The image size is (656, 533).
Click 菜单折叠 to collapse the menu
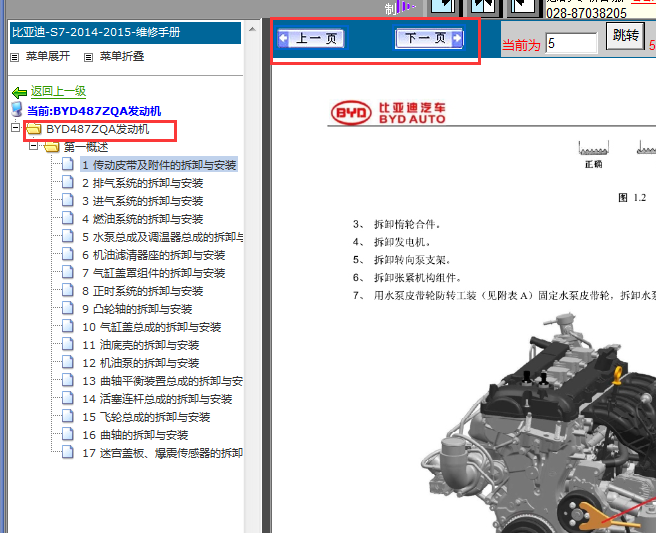[122, 56]
